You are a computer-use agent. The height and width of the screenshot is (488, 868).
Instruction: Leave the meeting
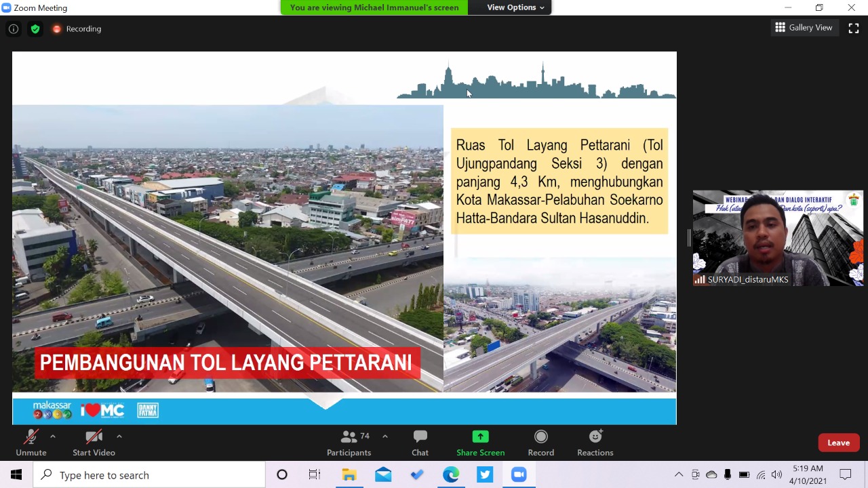coord(838,443)
